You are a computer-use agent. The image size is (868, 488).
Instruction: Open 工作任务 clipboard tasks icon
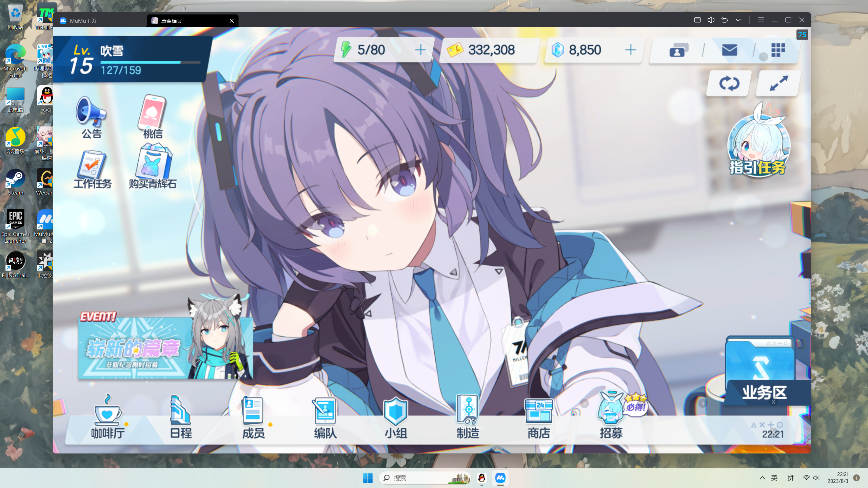92,169
